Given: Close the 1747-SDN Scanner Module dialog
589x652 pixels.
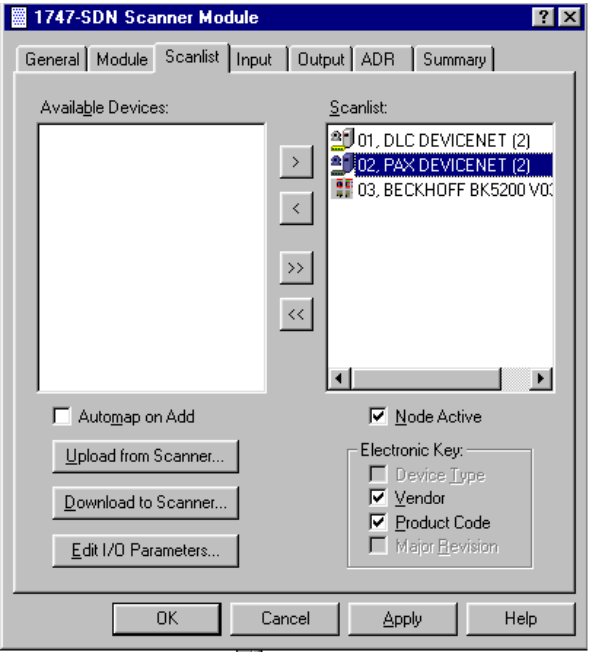Looking at the screenshot, I should point(569,17).
